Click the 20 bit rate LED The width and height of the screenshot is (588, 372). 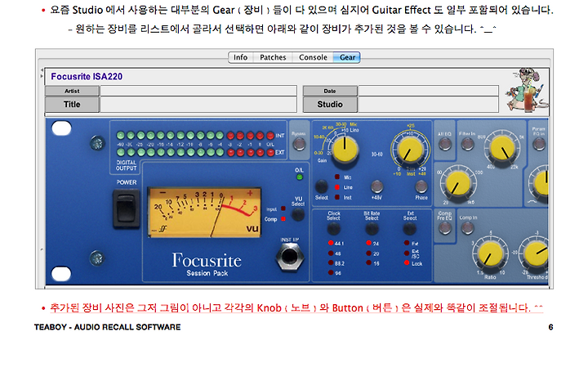click(369, 253)
